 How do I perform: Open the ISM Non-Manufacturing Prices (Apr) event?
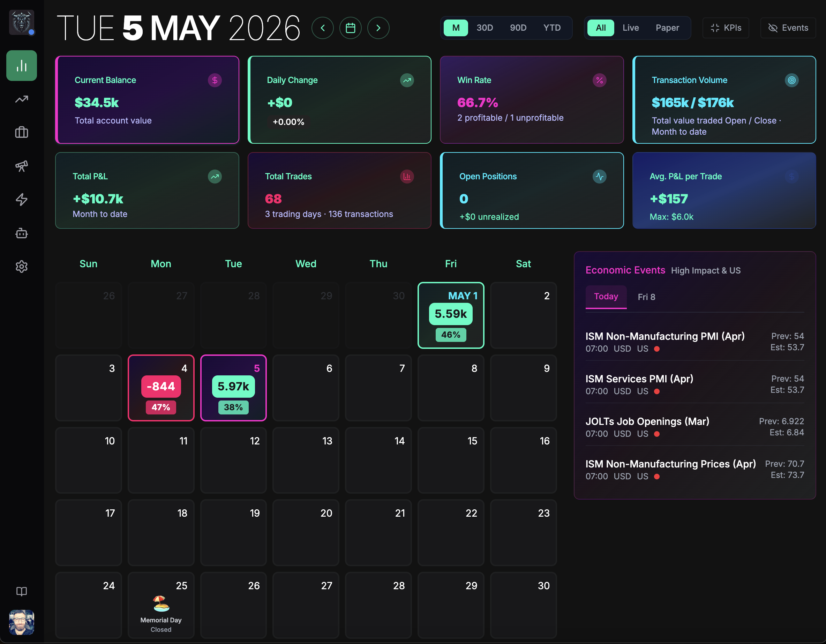coord(695,469)
